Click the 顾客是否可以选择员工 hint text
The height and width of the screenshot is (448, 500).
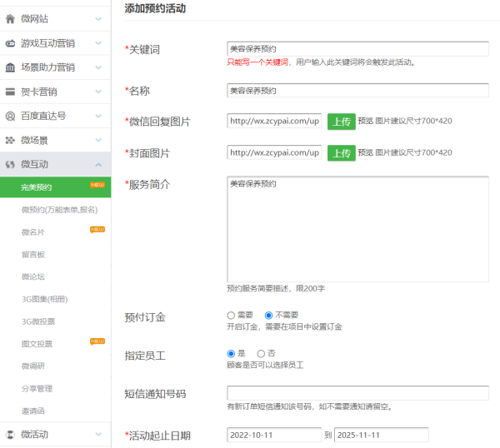click(265, 365)
